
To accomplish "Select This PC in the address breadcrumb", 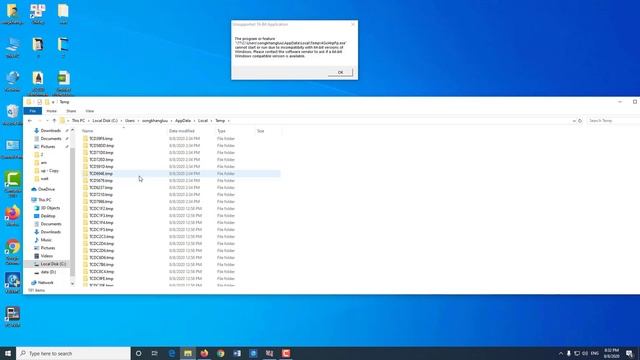I will click(x=78, y=121).
